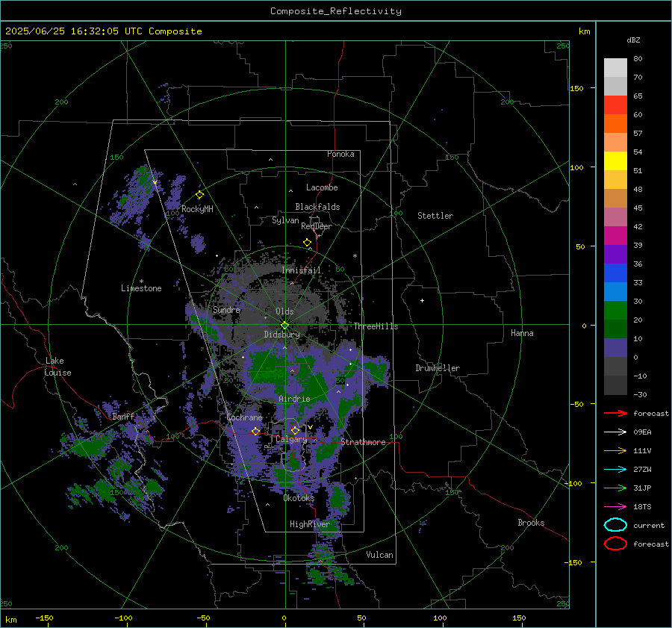Select the radar site diamond between Olds and Didsbury

coord(285,326)
